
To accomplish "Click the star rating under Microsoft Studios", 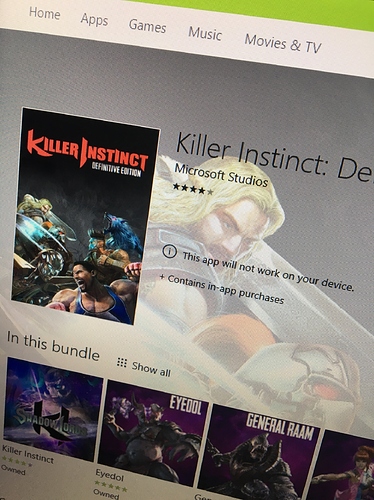I will tap(193, 189).
